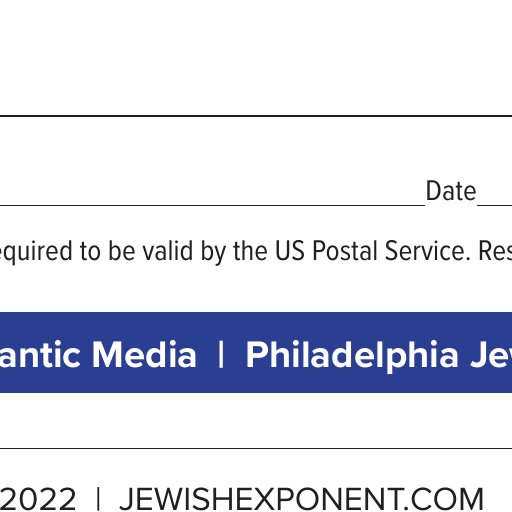
Task: Click the word Philadelphia in blue banner
Action: (352, 356)
